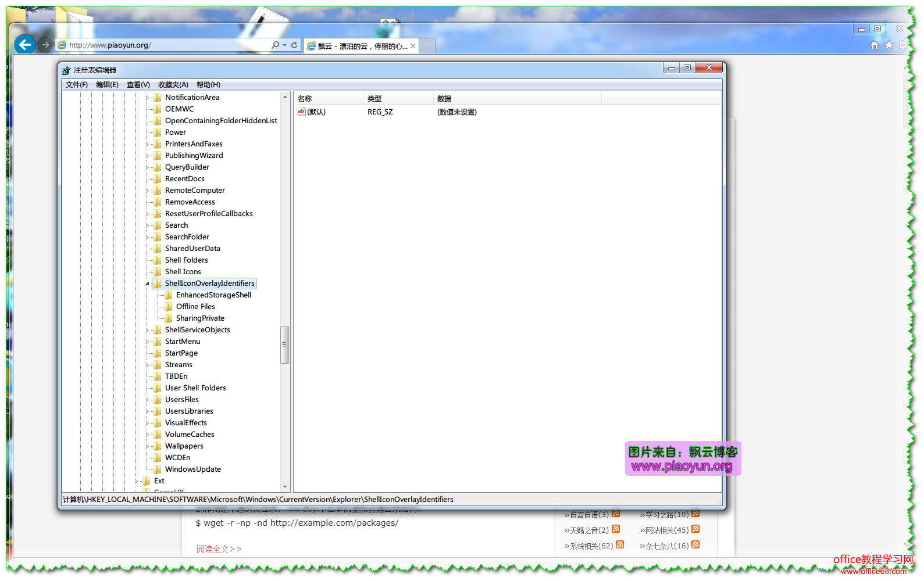Expand the VolumeCaches tree node
This screenshot has width=924, height=581.
(147, 435)
